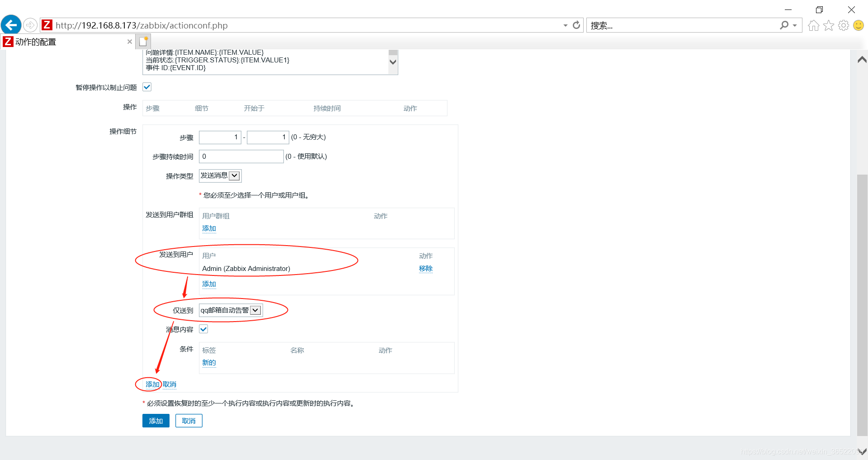Open the address bar history dropdown arrow
The width and height of the screenshot is (868, 460).
565,25
